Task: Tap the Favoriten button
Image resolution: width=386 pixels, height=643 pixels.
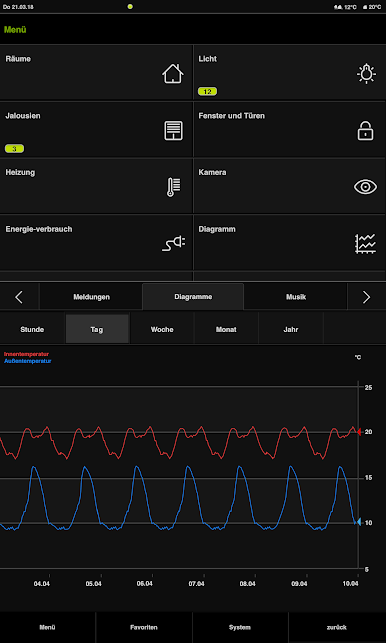Action: 144,627
